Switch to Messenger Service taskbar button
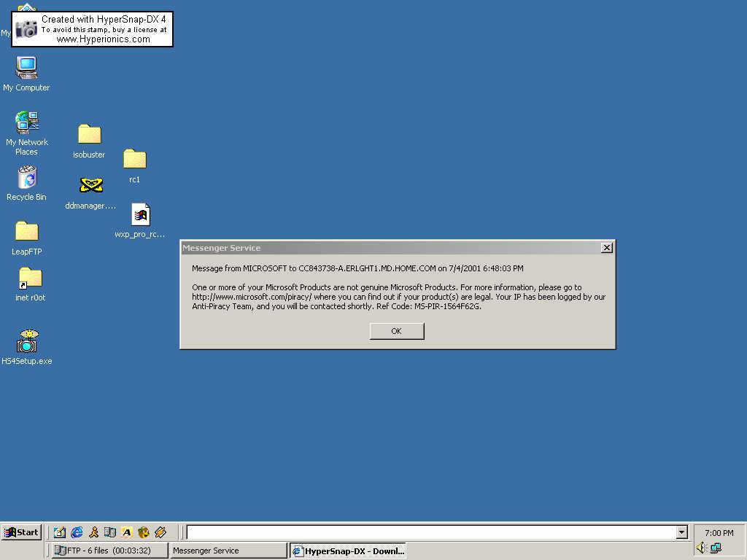 [228, 551]
